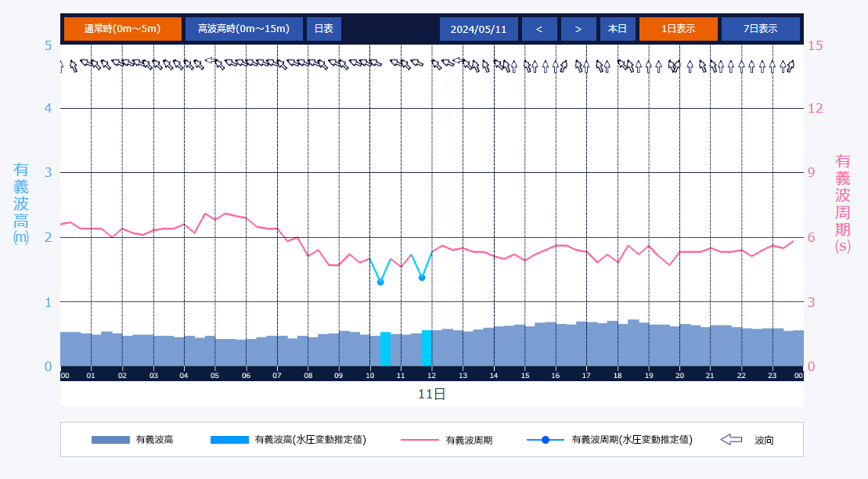Click the 波向 arrow icon in legend

731,440
